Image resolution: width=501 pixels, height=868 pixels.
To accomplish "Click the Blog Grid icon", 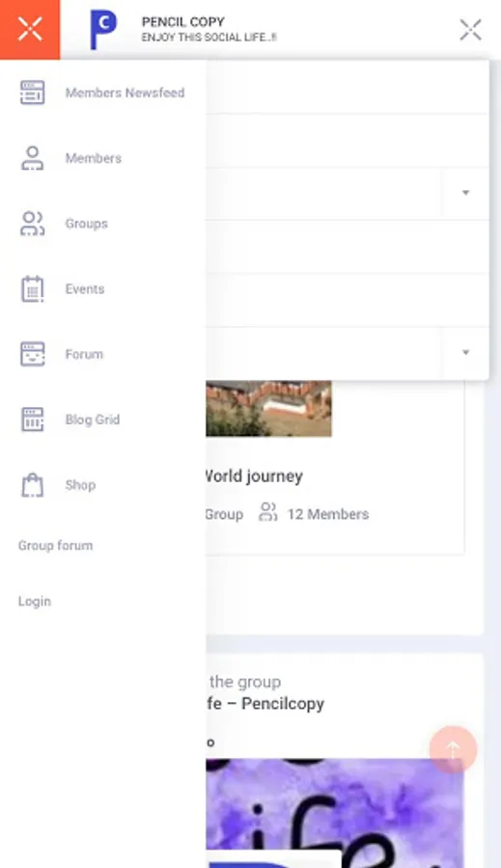I will click(x=32, y=420).
